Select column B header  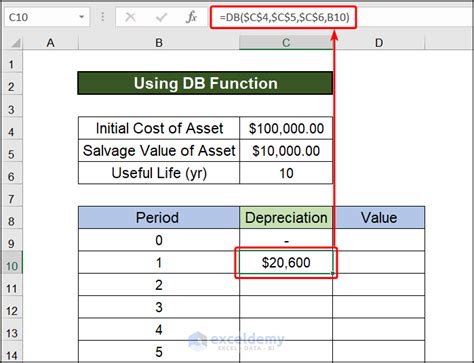coord(159,43)
